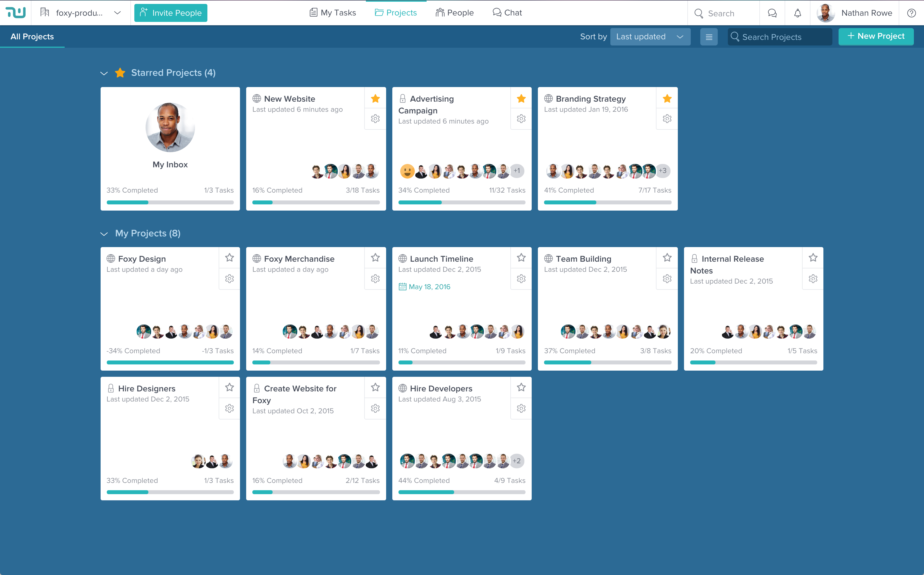
Task: Click Invite People button
Action: coord(171,13)
